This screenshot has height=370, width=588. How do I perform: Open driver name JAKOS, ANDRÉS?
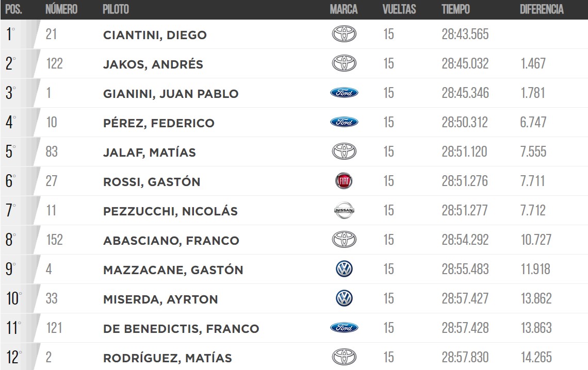153,64
